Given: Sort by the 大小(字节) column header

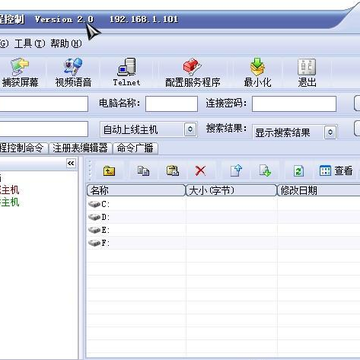Looking at the screenshot, I should click(231, 190).
